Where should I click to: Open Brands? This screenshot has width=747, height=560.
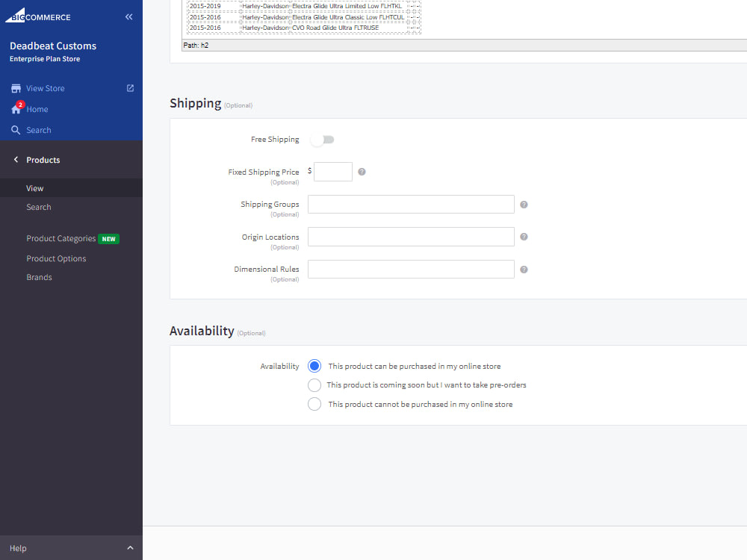[39, 277]
